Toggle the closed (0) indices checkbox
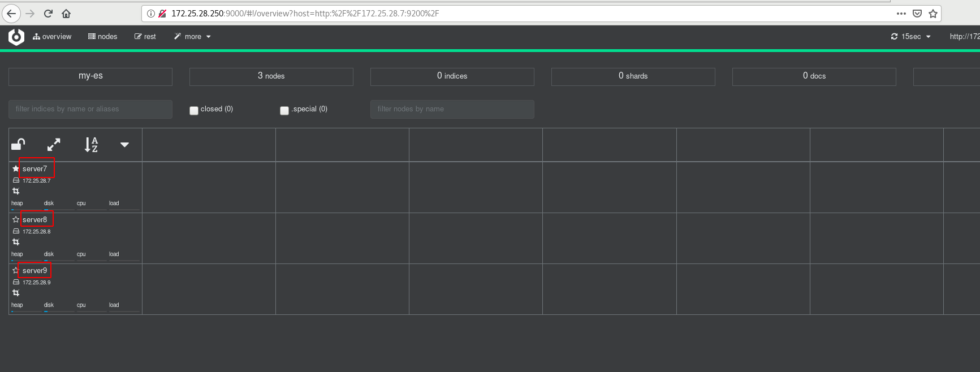 194,111
